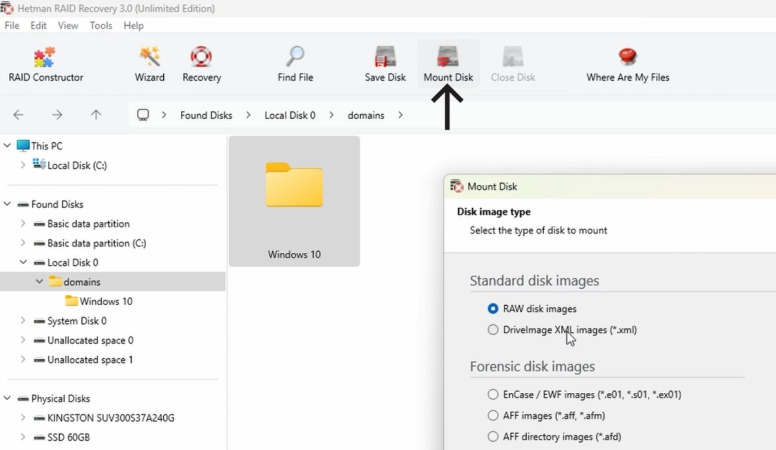Image resolution: width=776 pixels, height=450 pixels.
Task: Select Physical Disks tree item
Action: click(53, 398)
